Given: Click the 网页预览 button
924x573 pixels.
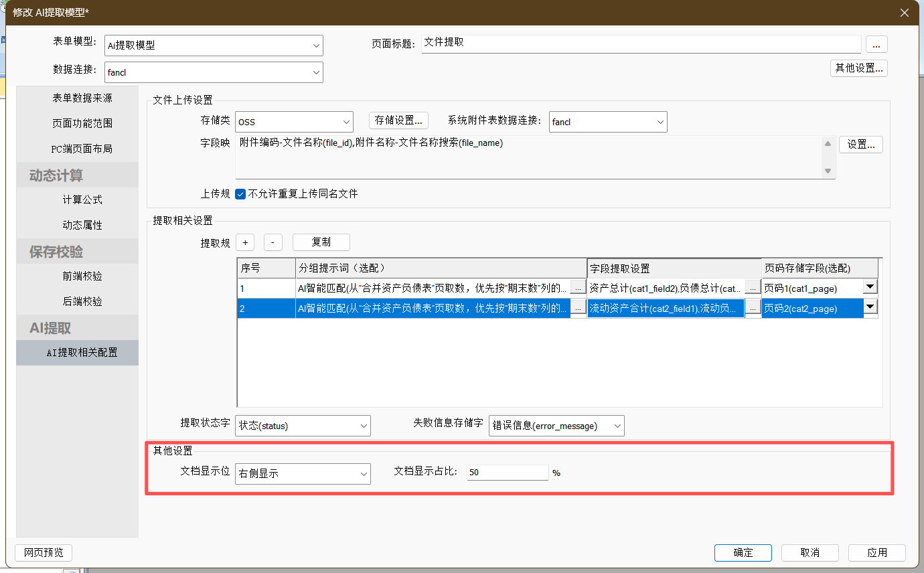Looking at the screenshot, I should click(x=44, y=552).
